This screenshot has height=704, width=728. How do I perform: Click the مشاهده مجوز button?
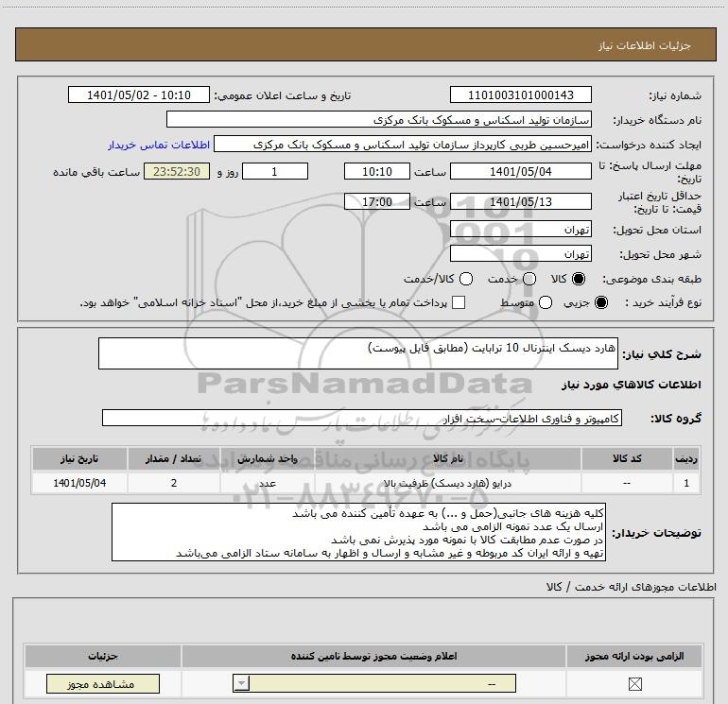click(103, 683)
